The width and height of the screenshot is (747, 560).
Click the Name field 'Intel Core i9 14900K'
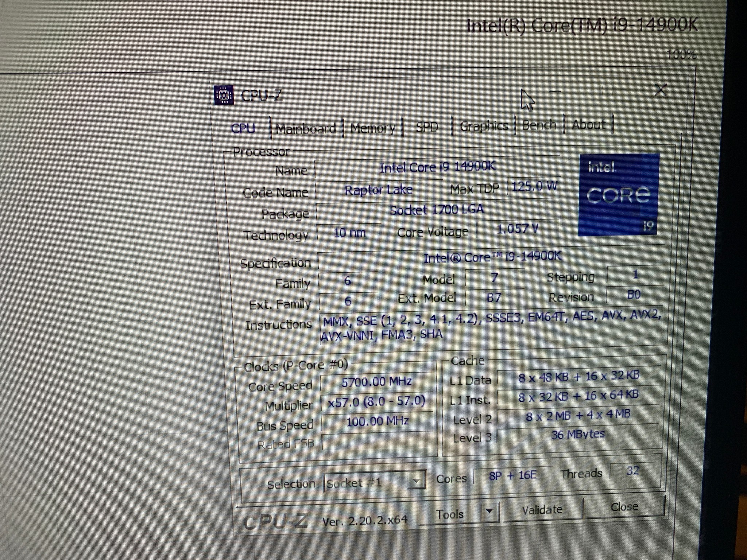(x=437, y=168)
